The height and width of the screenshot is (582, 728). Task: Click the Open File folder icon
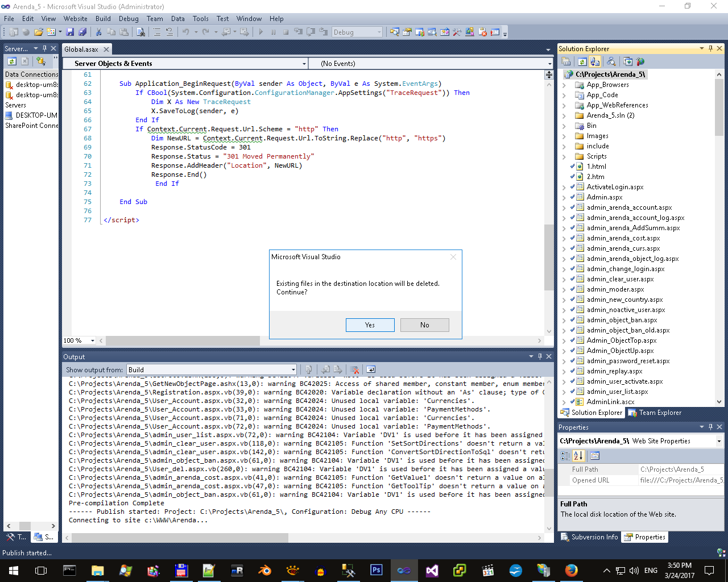[x=39, y=32]
